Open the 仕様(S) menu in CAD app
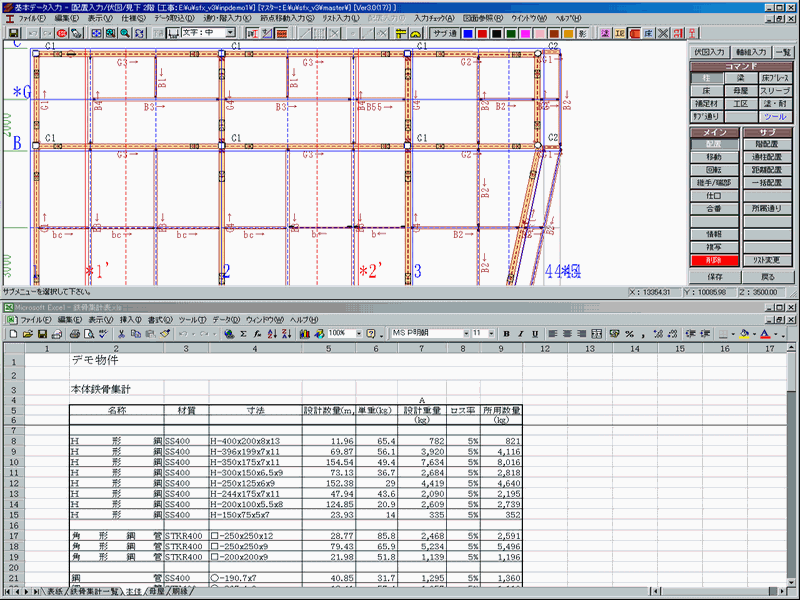The height and width of the screenshot is (600, 800). pos(132,19)
